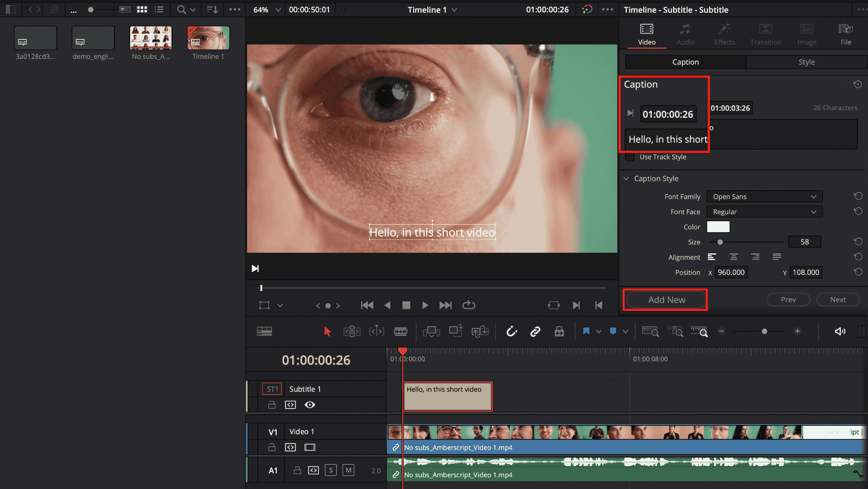Image resolution: width=868 pixels, height=489 pixels.
Task: Add a blue Flag to clip
Action: (586, 331)
